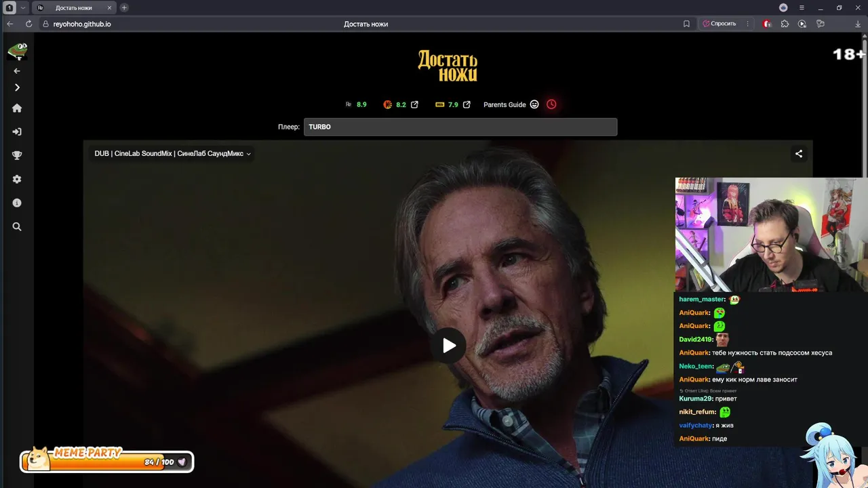
Task: Open the passwords key and cards toolbar icon
Action: (x=821, y=24)
